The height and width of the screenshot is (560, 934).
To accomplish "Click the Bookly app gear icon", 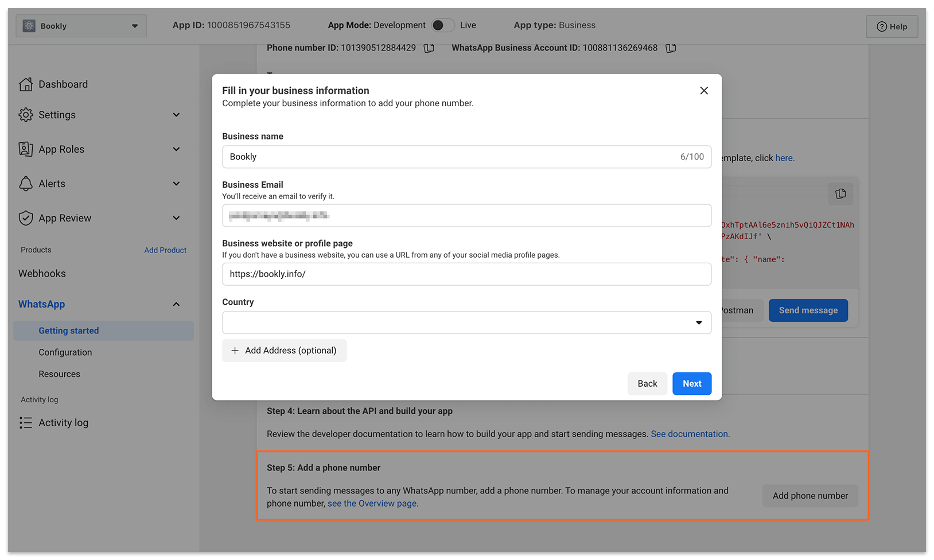I will pyautogui.click(x=29, y=26).
